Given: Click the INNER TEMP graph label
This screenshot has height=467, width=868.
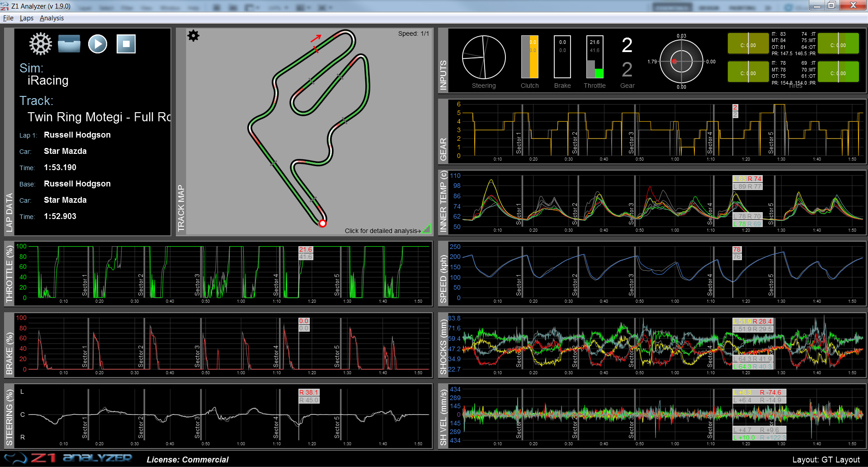Looking at the screenshot, I should pyautogui.click(x=443, y=202).
